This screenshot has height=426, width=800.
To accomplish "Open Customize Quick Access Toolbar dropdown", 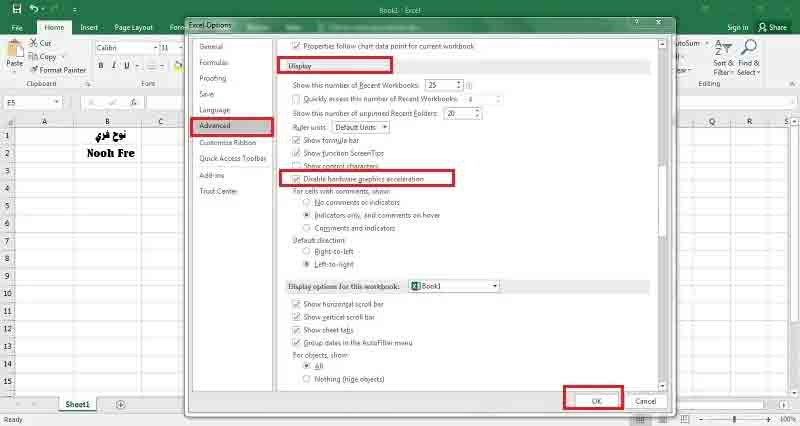I will click(x=74, y=9).
